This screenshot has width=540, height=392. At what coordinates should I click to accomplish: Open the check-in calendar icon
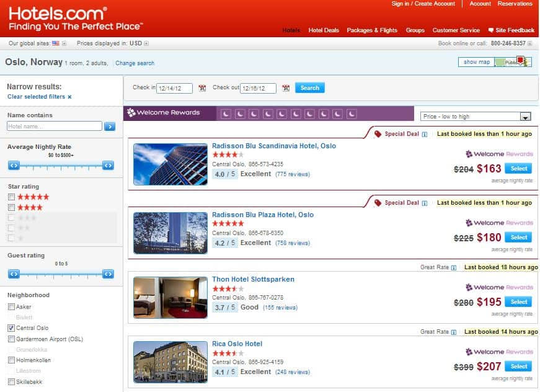(202, 88)
